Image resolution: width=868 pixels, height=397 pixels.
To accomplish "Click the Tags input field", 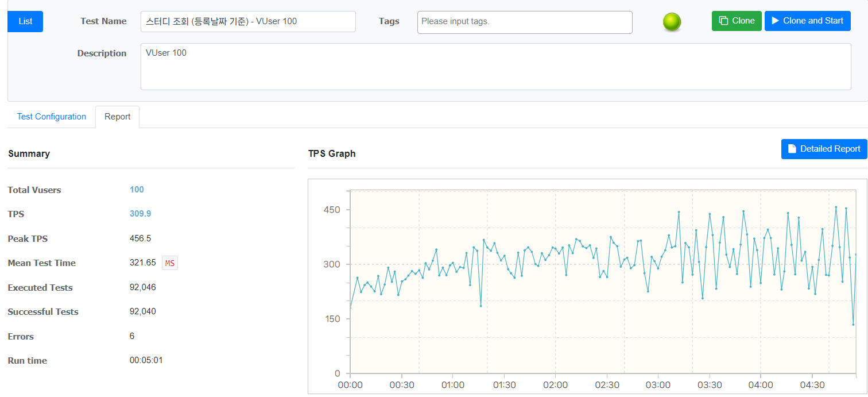I will [x=525, y=22].
